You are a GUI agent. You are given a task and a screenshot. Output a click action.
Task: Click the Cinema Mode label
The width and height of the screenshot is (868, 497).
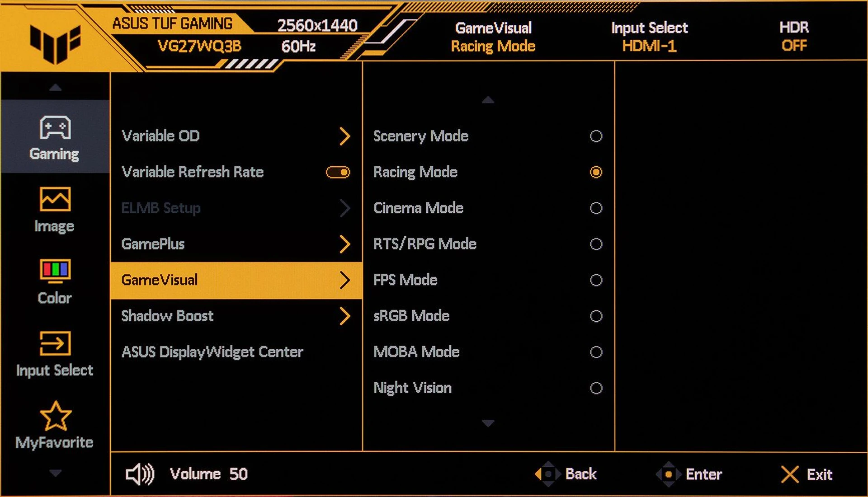tap(419, 208)
